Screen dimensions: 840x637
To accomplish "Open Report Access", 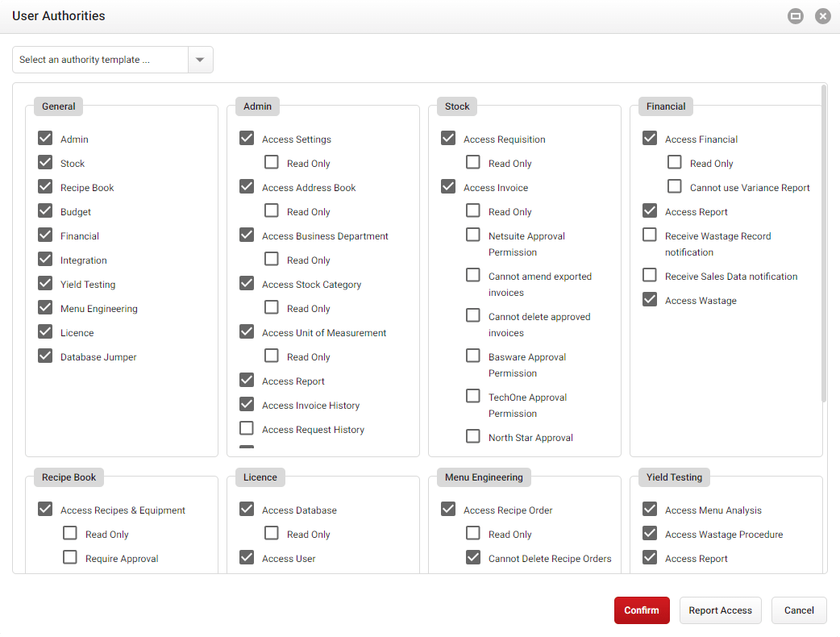I will (720, 610).
